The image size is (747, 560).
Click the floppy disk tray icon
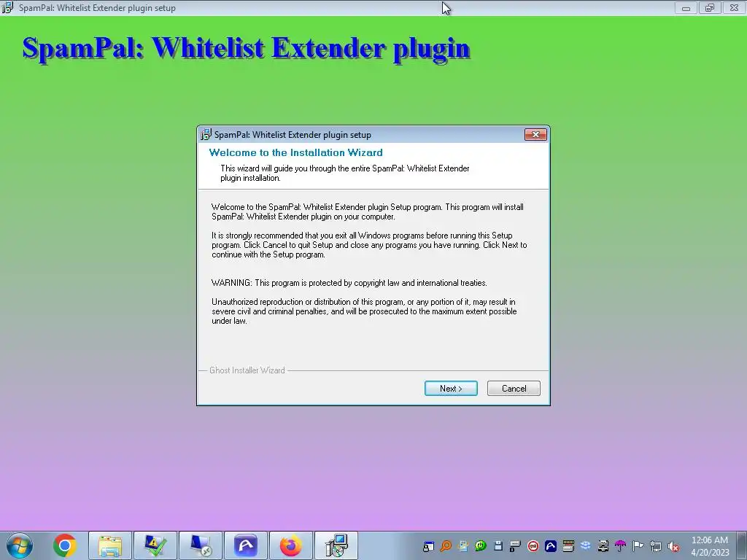point(498,545)
